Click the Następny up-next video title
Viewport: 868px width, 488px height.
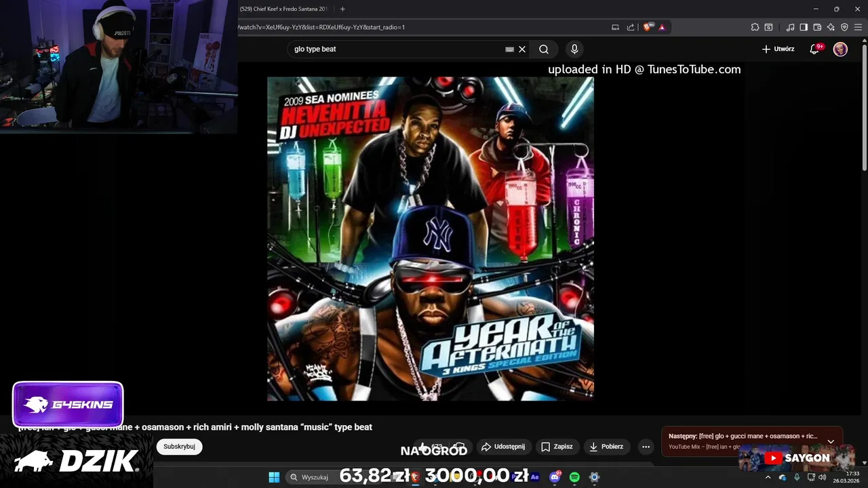click(743, 436)
